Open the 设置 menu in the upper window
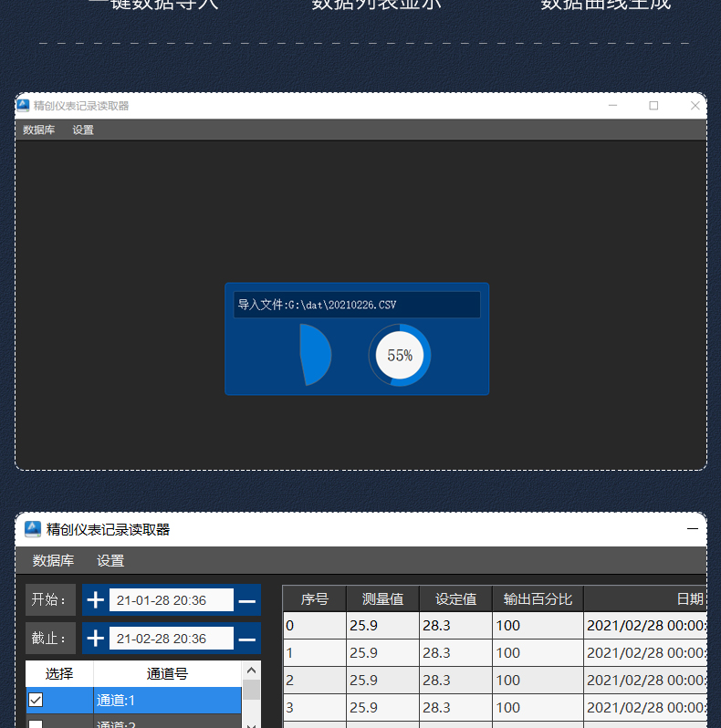The image size is (721, 728). (83, 130)
